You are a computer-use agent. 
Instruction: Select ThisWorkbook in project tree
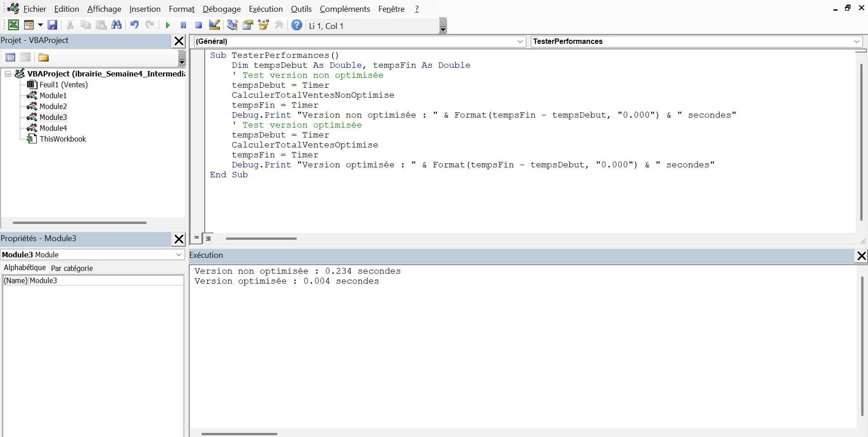click(x=63, y=139)
